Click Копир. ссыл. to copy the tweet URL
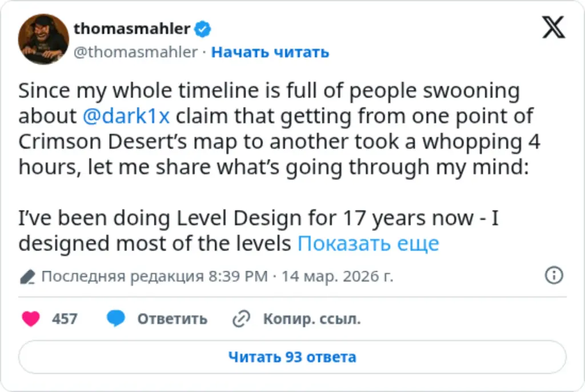The height and width of the screenshot is (392, 585). click(x=311, y=319)
